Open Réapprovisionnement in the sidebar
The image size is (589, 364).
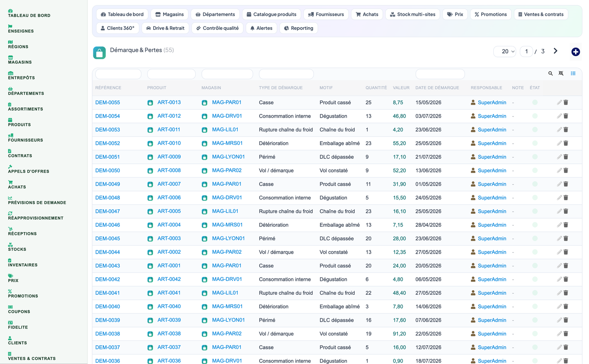pyautogui.click(x=36, y=216)
